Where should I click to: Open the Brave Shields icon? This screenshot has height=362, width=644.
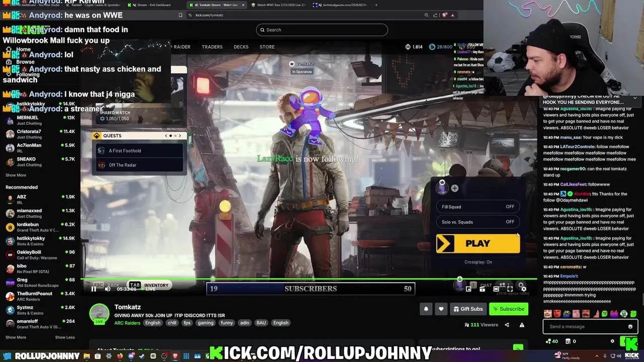point(444,15)
